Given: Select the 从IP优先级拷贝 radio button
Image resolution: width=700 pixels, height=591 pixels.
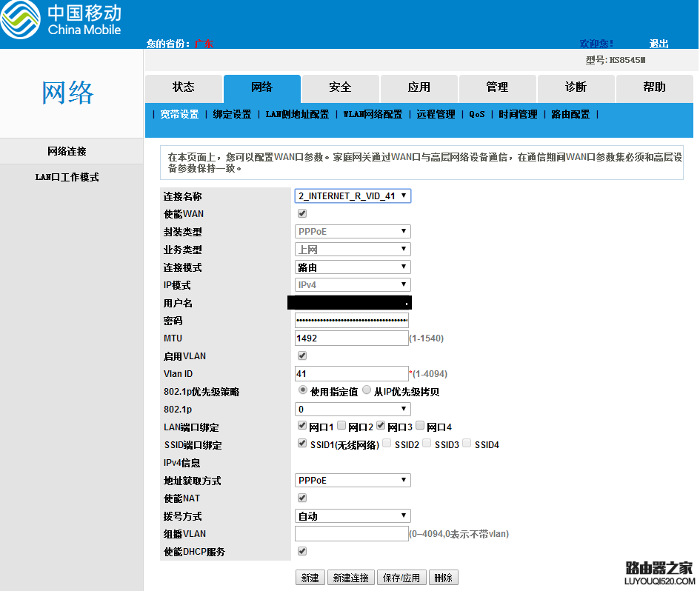Looking at the screenshot, I should (x=366, y=390).
